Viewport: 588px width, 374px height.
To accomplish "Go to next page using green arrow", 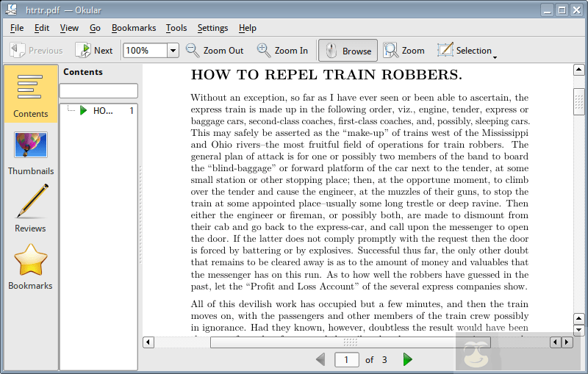I will (408, 359).
